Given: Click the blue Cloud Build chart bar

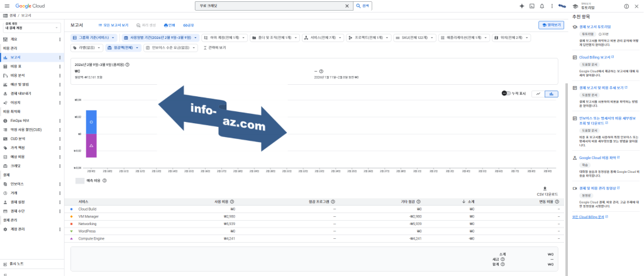Looking at the screenshot, I should tap(91, 122).
